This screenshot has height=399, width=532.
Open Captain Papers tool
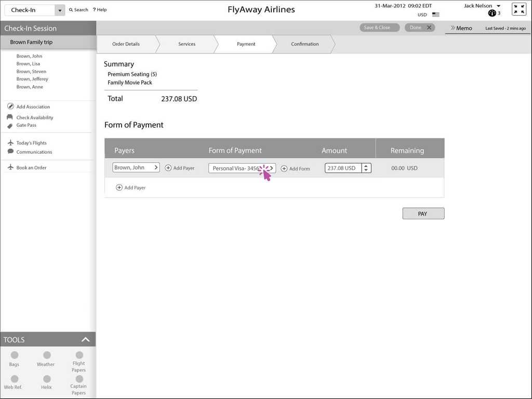[x=78, y=382]
